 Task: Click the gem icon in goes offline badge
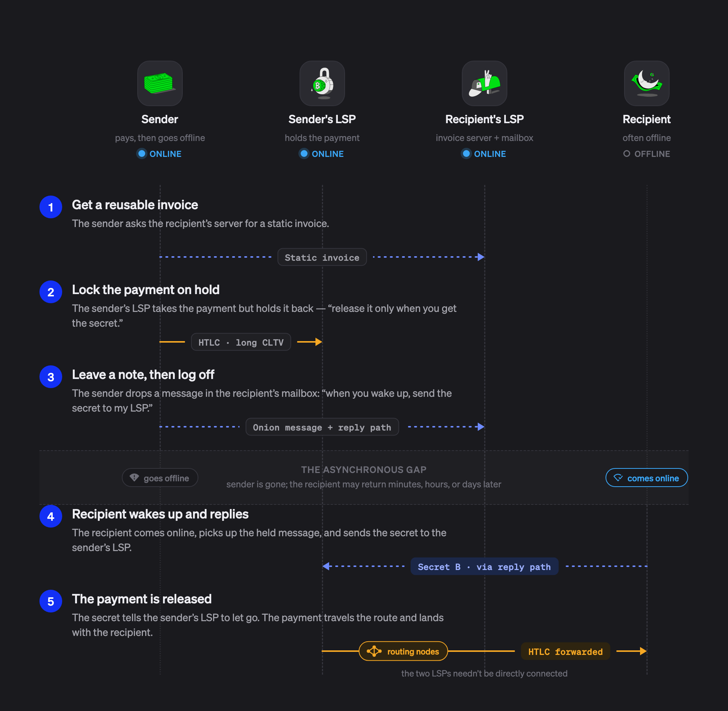(x=134, y=478)
